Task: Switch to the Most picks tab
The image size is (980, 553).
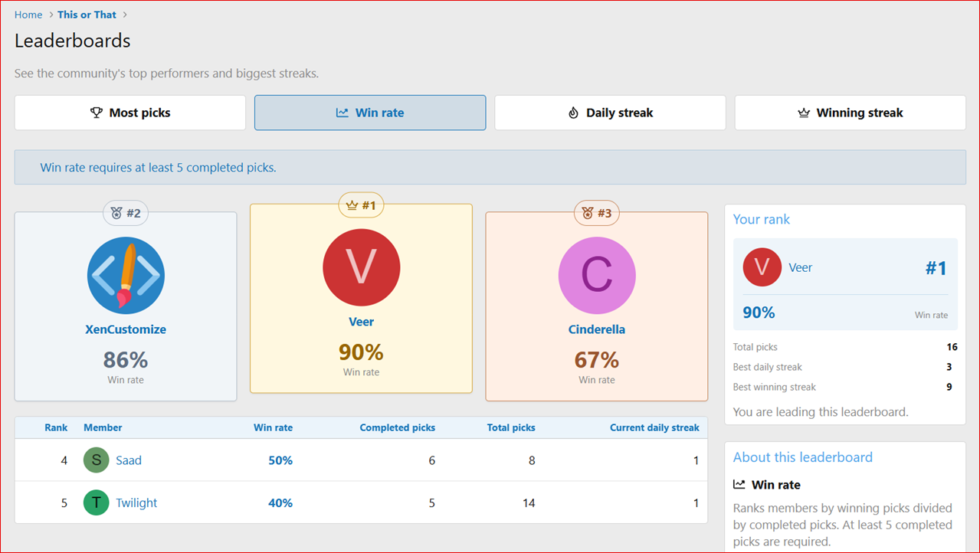Action: click(x=130, y=113)
